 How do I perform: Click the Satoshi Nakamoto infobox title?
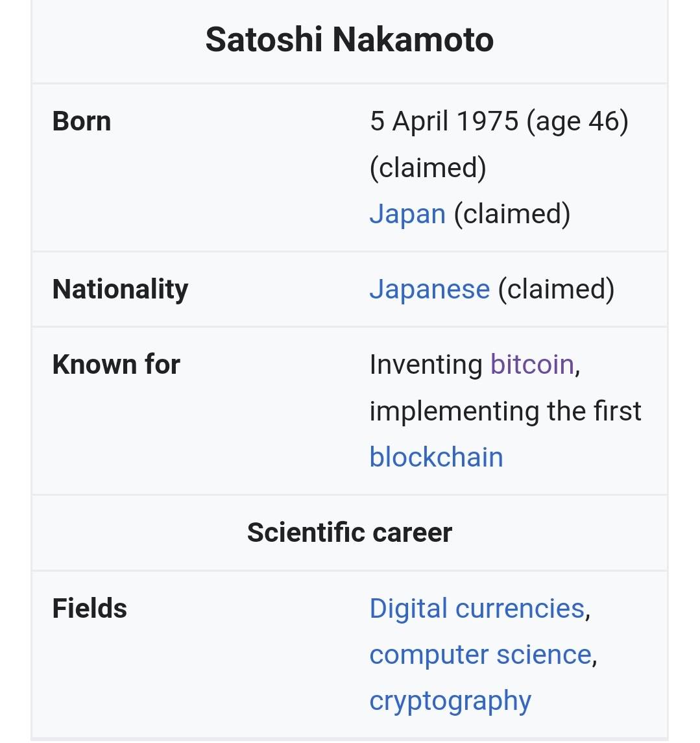(x=350, y=40)
